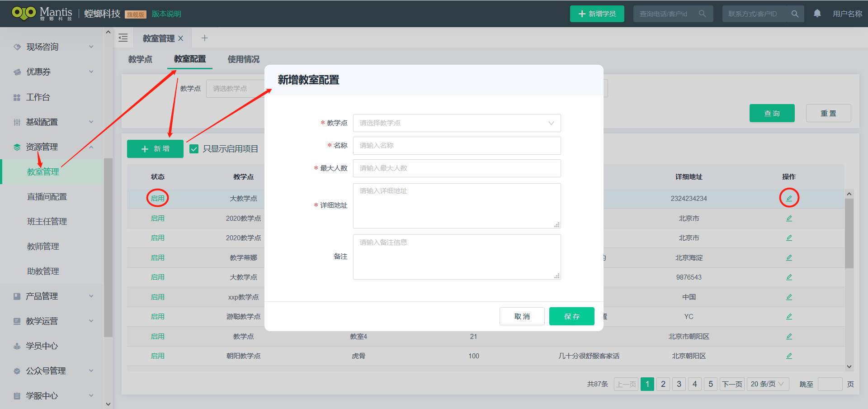Click 现场咨询 sidebar icon
This screenshot has height=409, width=868.
(x=17, y=47)
